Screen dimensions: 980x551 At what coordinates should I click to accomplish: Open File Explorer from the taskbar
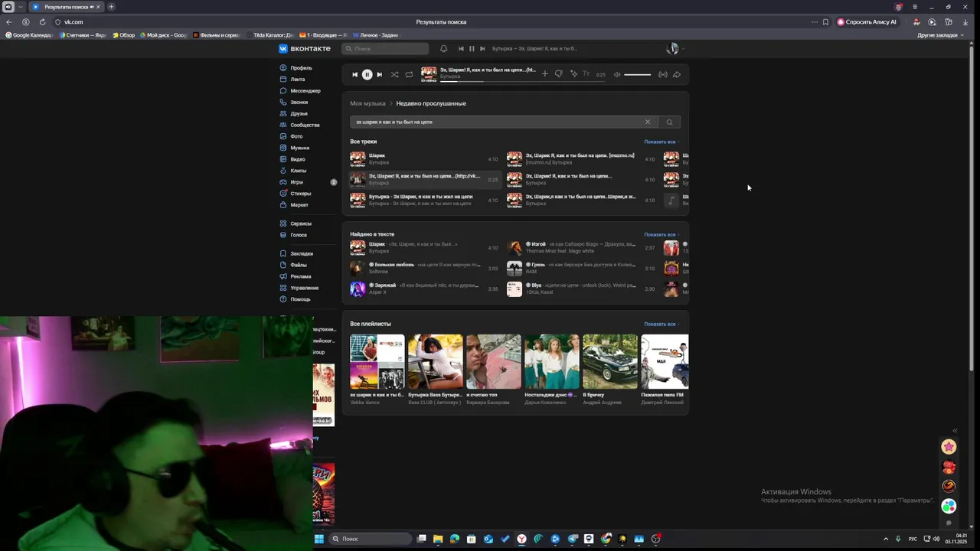[x=438, y=539]
